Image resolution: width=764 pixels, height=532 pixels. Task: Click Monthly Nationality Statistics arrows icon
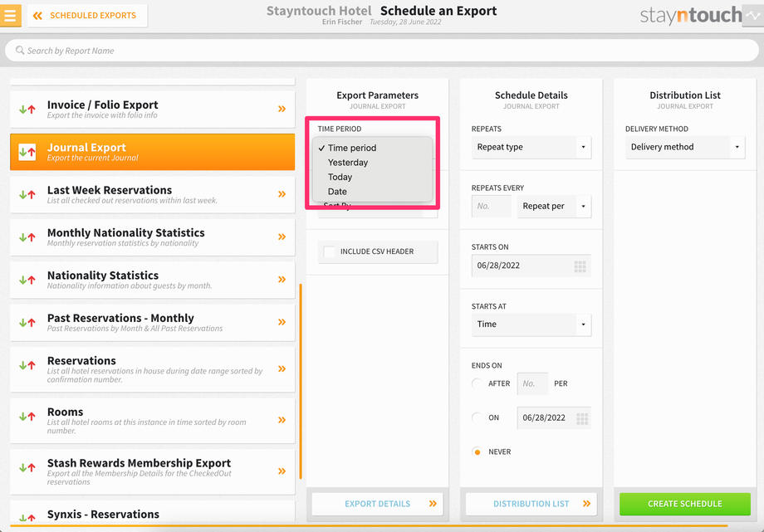pyautogui.click(x=27, y=237)
